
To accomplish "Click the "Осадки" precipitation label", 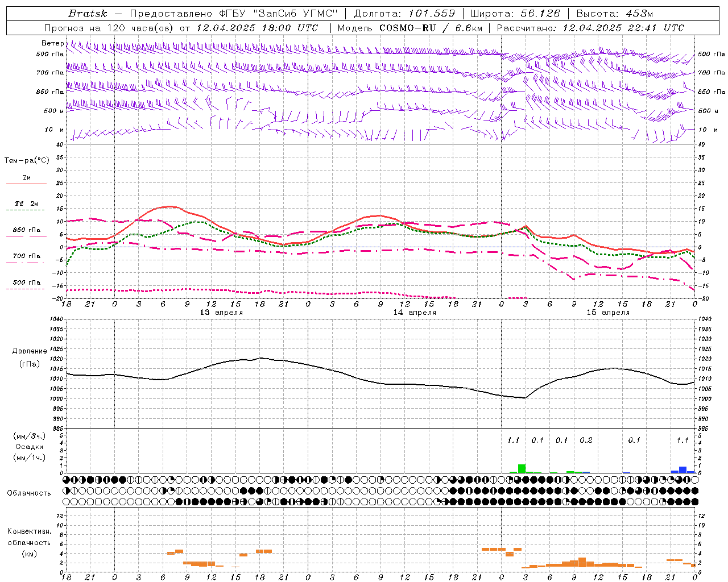I will [30, 447].
